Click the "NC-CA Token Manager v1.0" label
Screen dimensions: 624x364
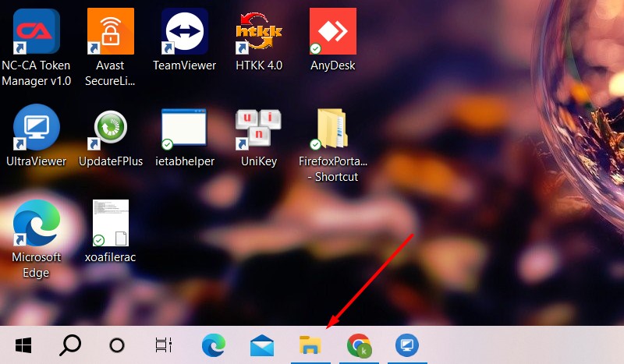36,73
